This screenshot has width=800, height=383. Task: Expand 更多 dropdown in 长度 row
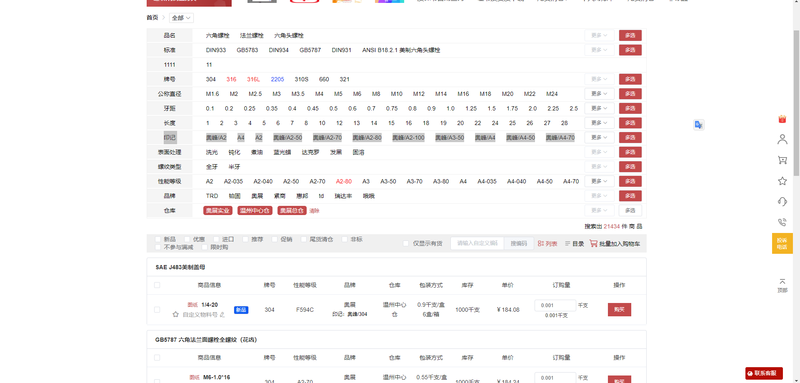click(x=599, y=123)
